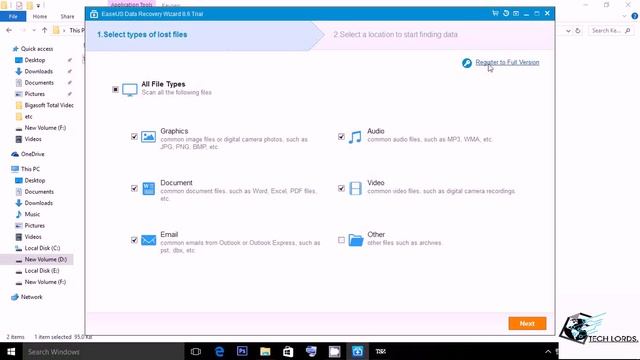
Task: Click the Email label text
Action: point(169,234)
